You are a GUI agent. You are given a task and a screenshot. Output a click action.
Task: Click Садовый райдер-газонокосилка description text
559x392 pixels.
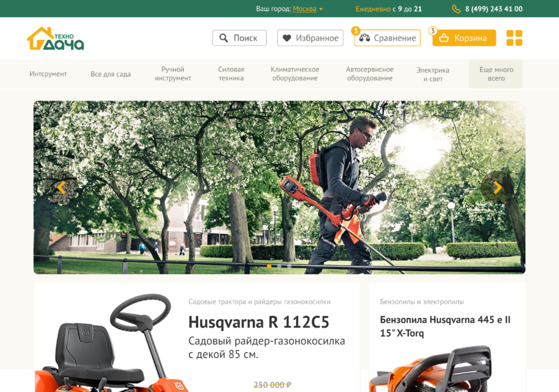[267, 347]
